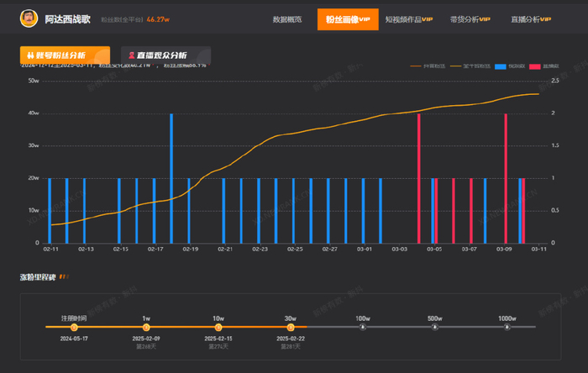Click the tall blue bar near 02-18
The height and width of the screenshot is (373, 588).
pyautogui.click(x=171, y=178)
